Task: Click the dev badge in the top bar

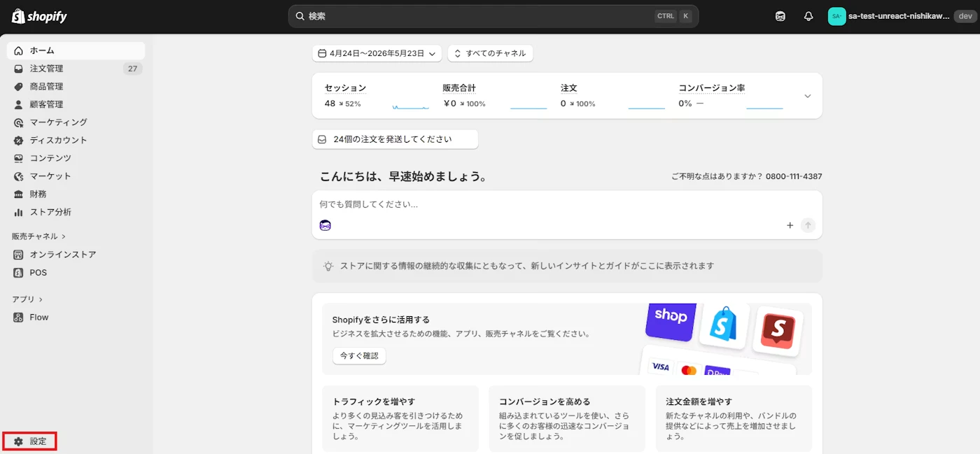Action: 964,16
